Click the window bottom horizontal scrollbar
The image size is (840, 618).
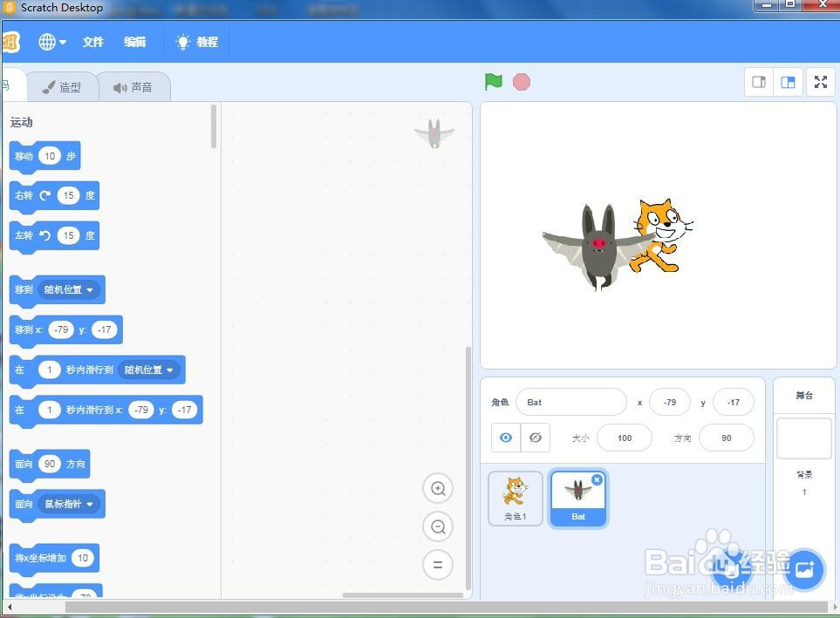[x=447, y=608]
